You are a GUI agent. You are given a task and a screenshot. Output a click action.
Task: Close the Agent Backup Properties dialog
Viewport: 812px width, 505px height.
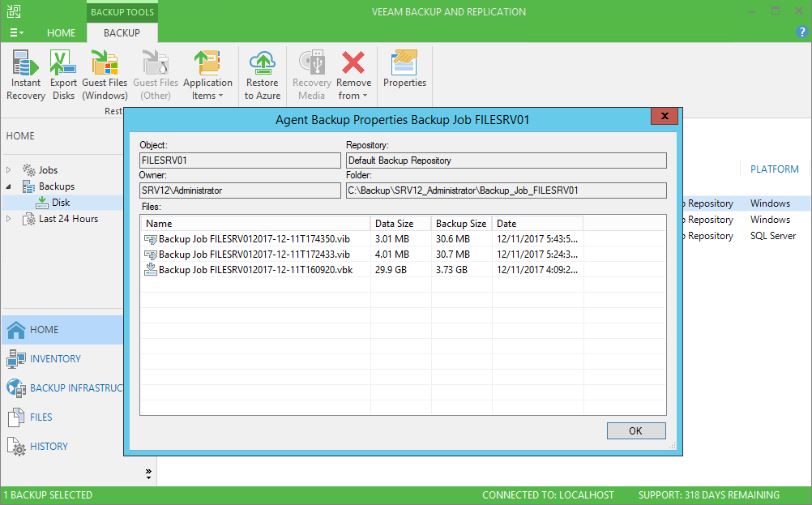click(665, 116)
